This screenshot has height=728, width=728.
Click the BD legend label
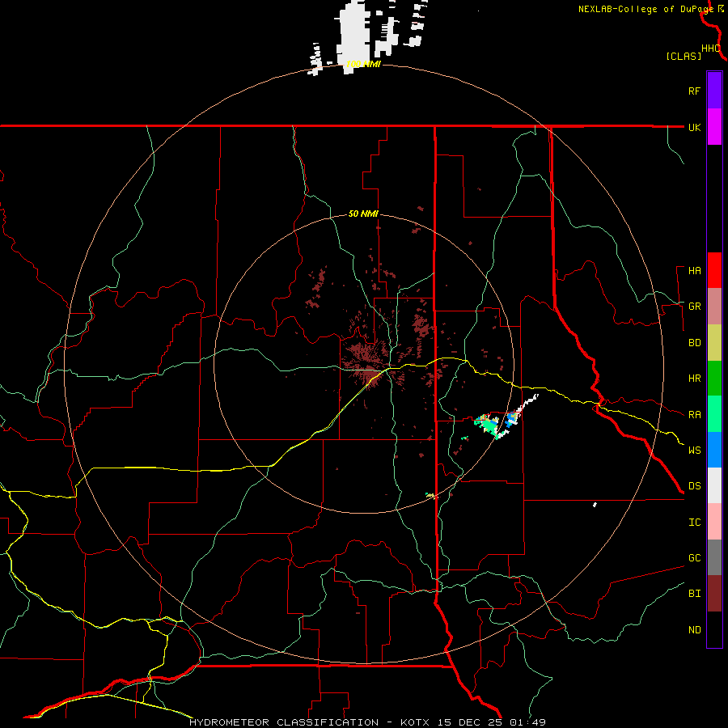694,343
